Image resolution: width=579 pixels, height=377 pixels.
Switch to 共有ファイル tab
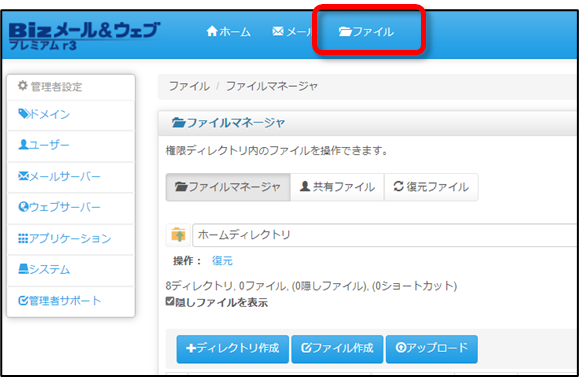click(337, 187)
